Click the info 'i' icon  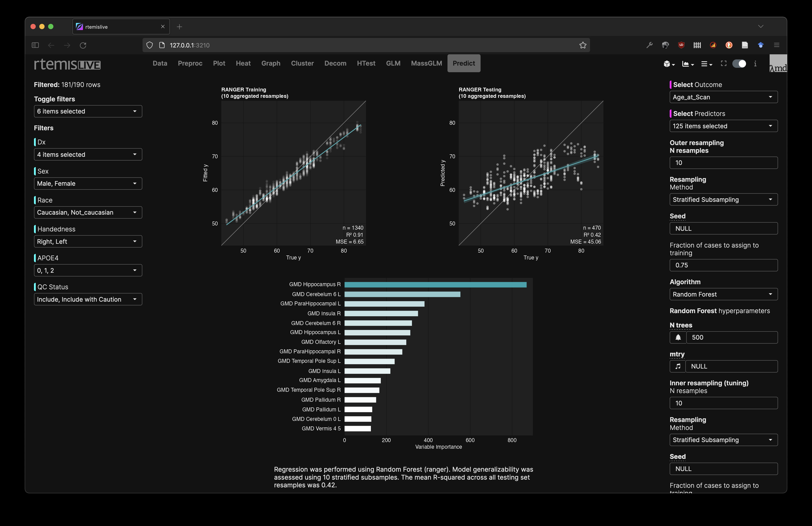tap(755, 64)
